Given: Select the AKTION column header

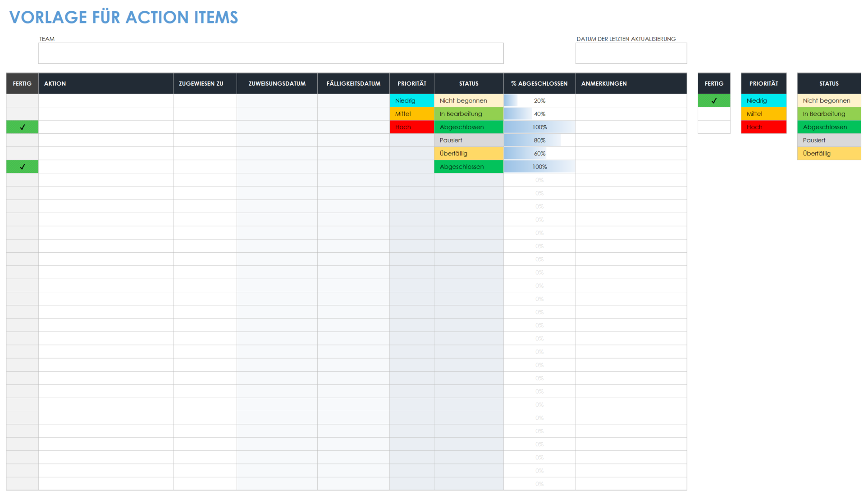Looking at the screenshot, I should tap(106, 83).
